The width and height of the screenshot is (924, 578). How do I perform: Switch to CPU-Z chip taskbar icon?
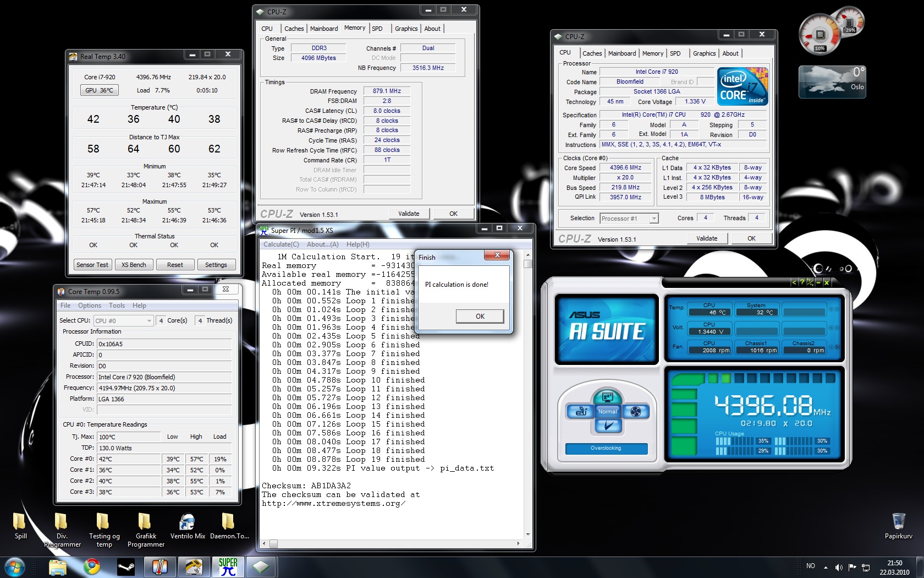click(261, 567)
